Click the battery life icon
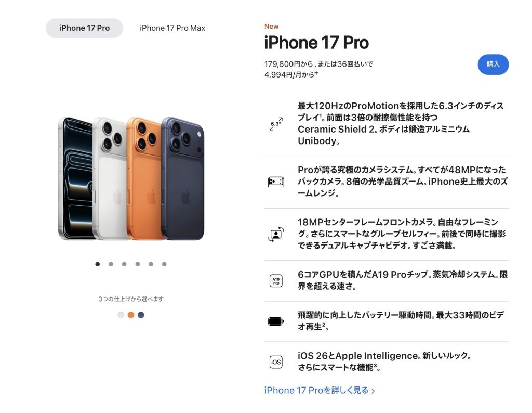 tap(276, 321)
